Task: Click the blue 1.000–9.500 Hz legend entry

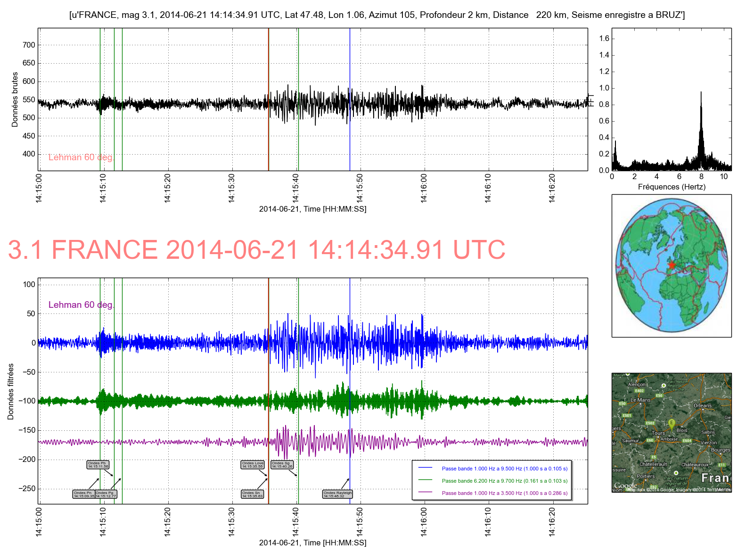Action: 504,469
